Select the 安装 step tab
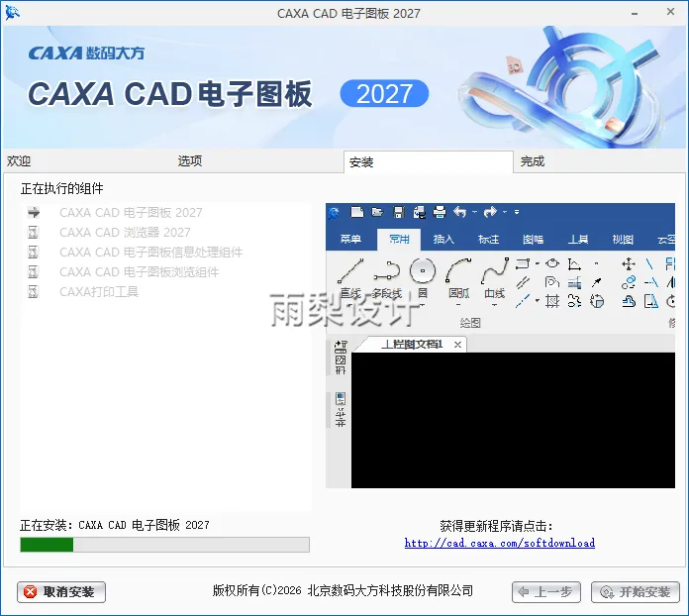Image resolution: width=689 pixels, height=616 pixels. (429, 162)
